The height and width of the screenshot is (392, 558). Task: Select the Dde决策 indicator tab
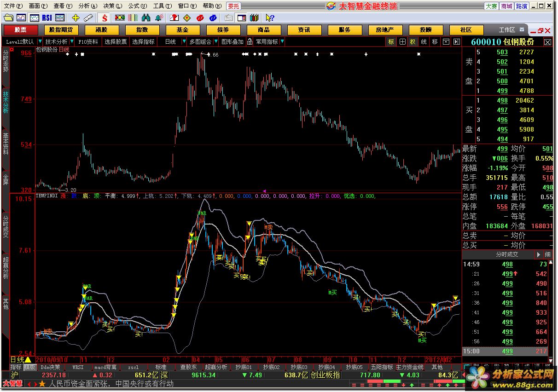(x=51, y=367)
